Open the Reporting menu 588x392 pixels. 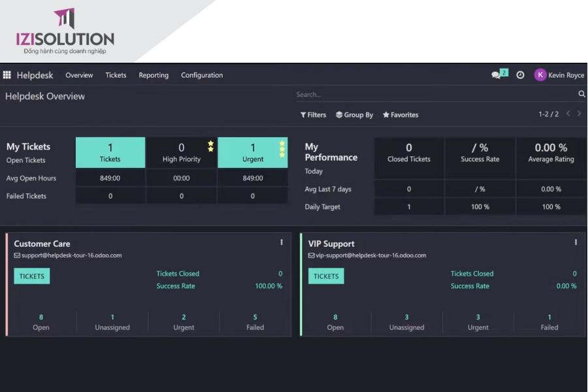coord(154,75)
